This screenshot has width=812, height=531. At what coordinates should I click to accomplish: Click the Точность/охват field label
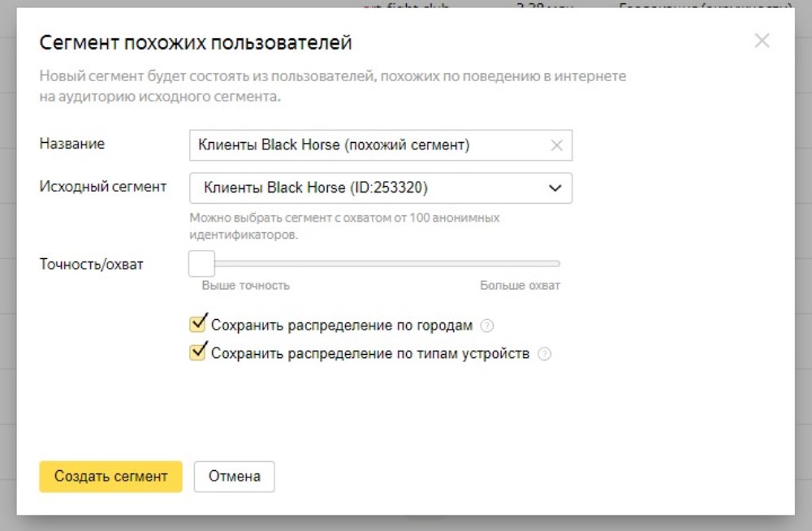coord(91,265)
